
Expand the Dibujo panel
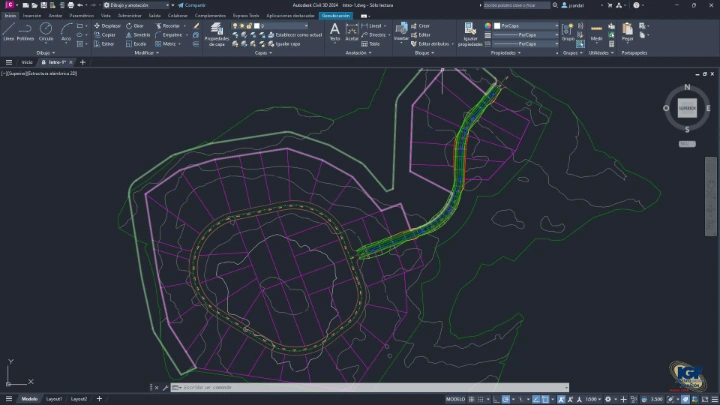(x=45, y=53)
